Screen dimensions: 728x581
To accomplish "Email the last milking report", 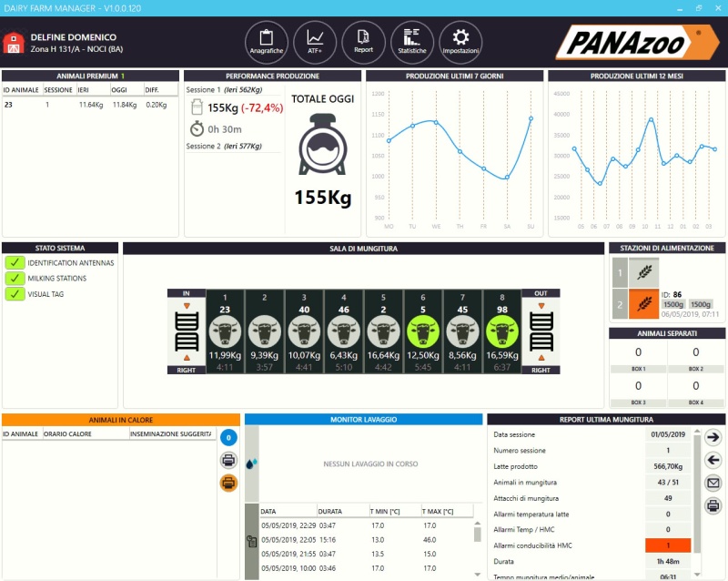I will (x=713, y=483).
